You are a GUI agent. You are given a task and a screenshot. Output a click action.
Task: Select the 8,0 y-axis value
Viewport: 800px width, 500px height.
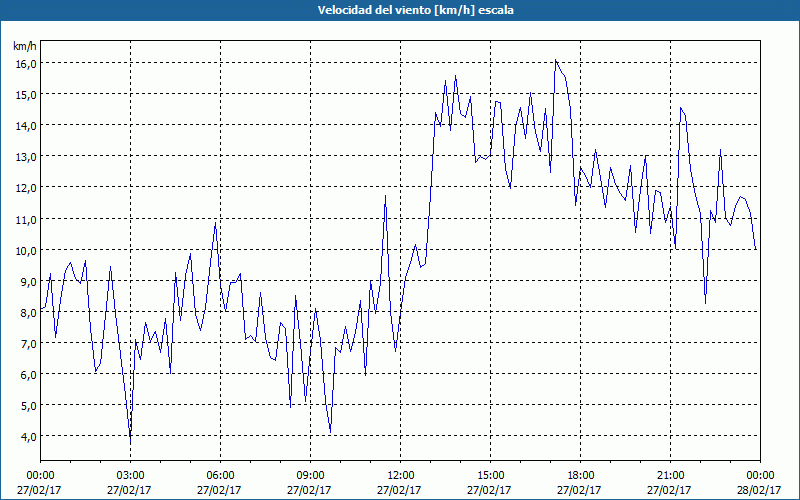[29, 313]
